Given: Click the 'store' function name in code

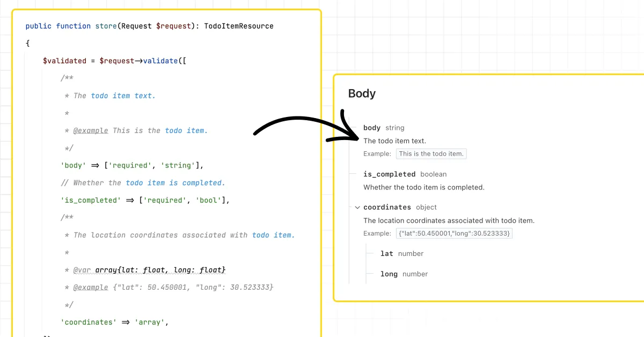Looking at the screenshot, I should point(106,26).
